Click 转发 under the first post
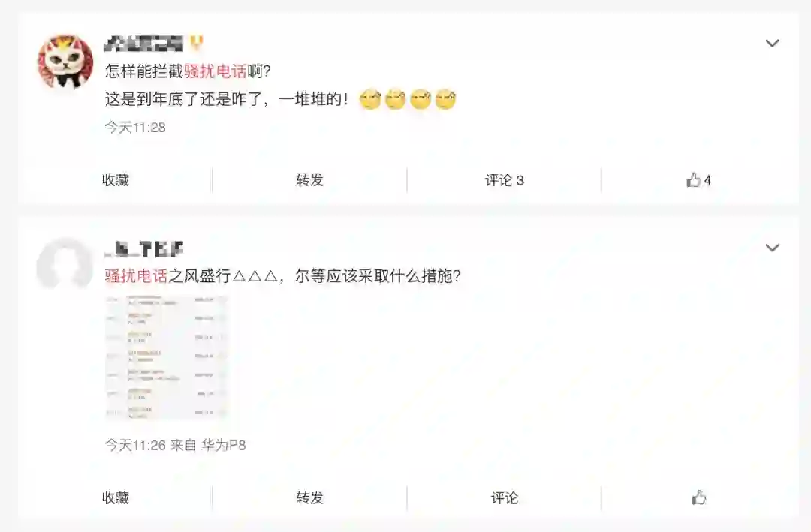Viewport: 811px width, 532px height. click(x=310, y=180)
